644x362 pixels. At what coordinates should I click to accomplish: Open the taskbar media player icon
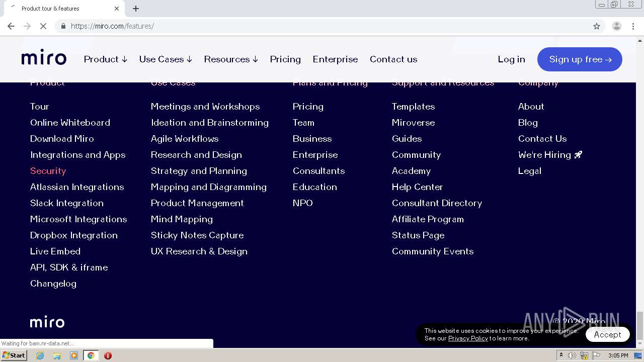[74, 355]
